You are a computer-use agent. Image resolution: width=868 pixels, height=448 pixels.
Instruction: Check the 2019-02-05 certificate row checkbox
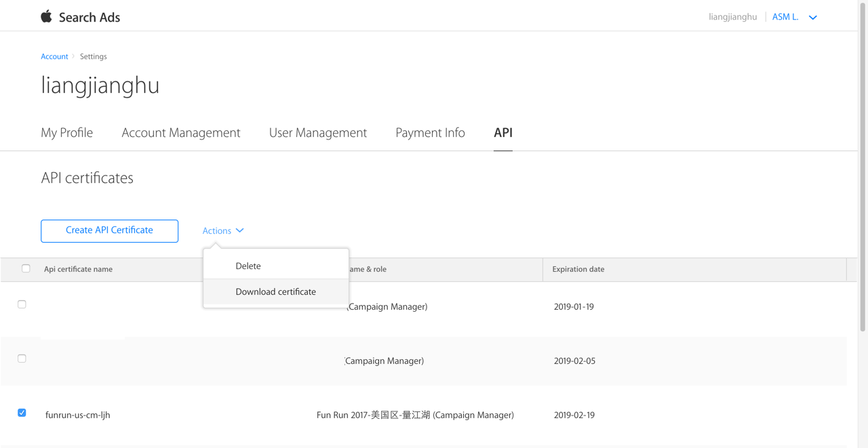point(22,359)
